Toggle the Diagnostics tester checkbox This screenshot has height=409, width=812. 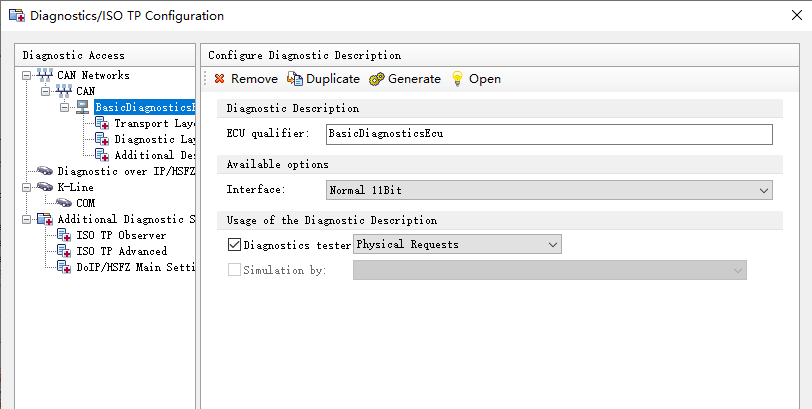tap(234, 244)
